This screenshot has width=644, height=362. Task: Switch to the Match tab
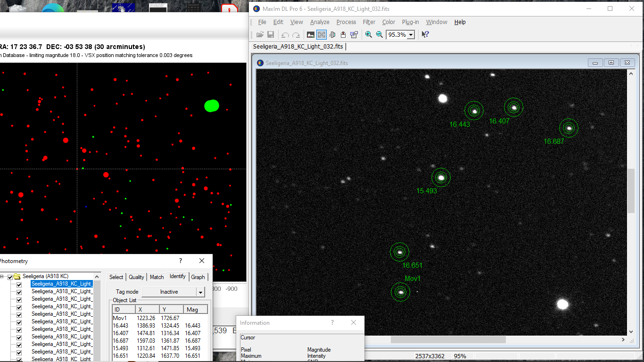click(157, 277)
